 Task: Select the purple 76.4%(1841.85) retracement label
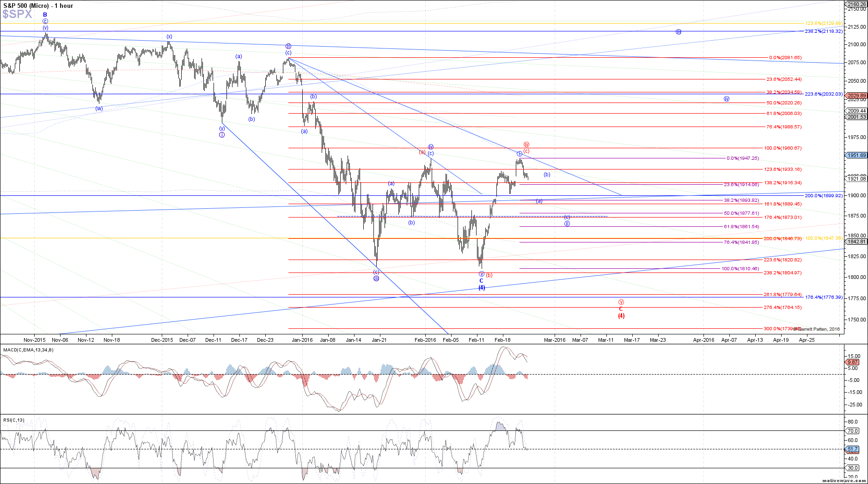pos(741,242)
